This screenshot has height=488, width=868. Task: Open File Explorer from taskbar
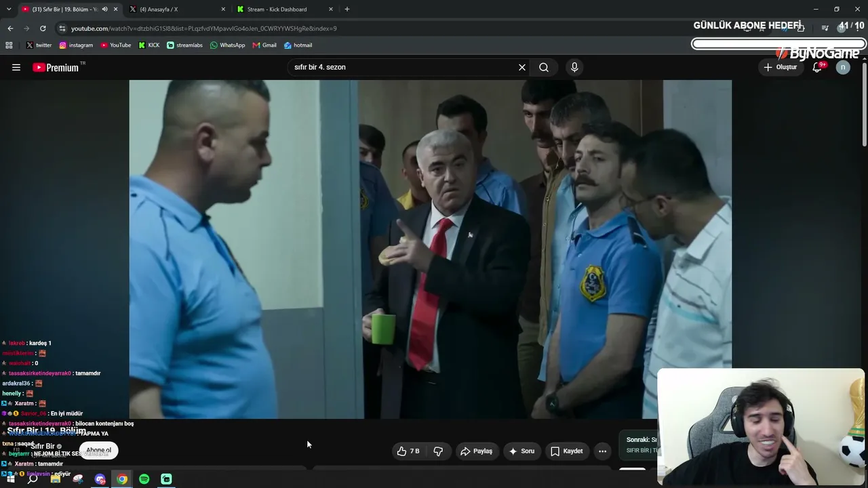[56, 479]
